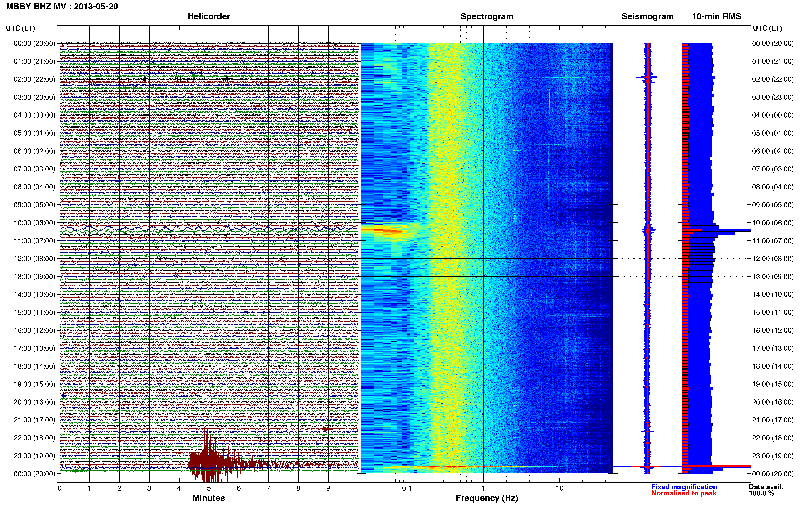Click the 'Helicorder' panel heading
Image resolution: width=812 pixels, height=508 pixels.
click(209, 16)
